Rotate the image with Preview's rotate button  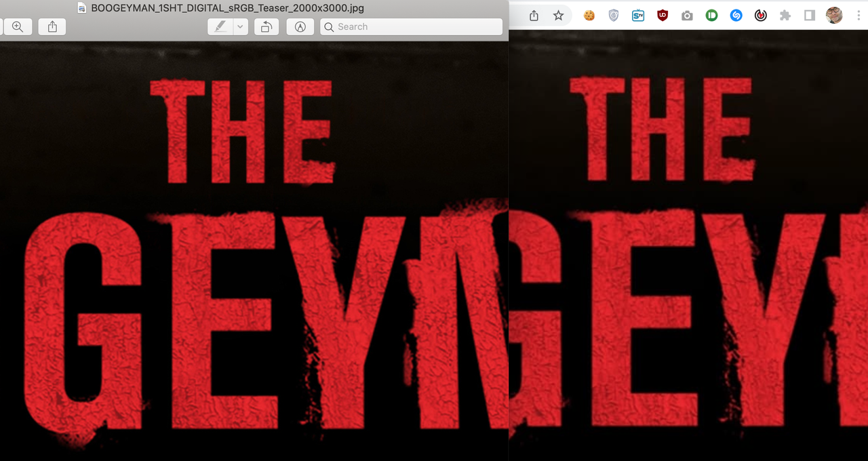[267, 26]
